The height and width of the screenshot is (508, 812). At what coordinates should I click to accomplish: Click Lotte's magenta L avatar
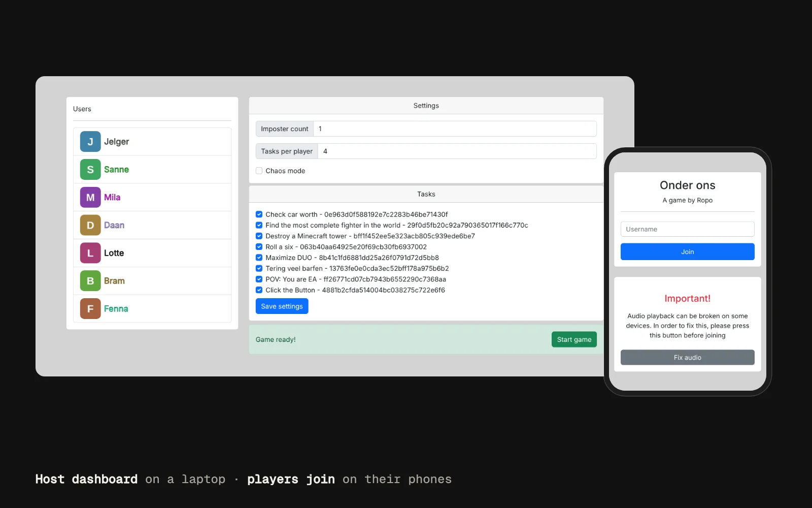tap(90, 253)
